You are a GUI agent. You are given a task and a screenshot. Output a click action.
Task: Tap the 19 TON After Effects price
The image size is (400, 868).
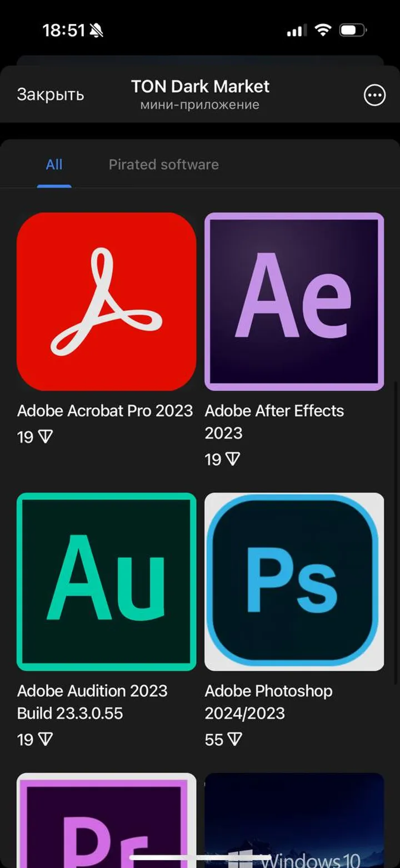(x=222, y=460)
